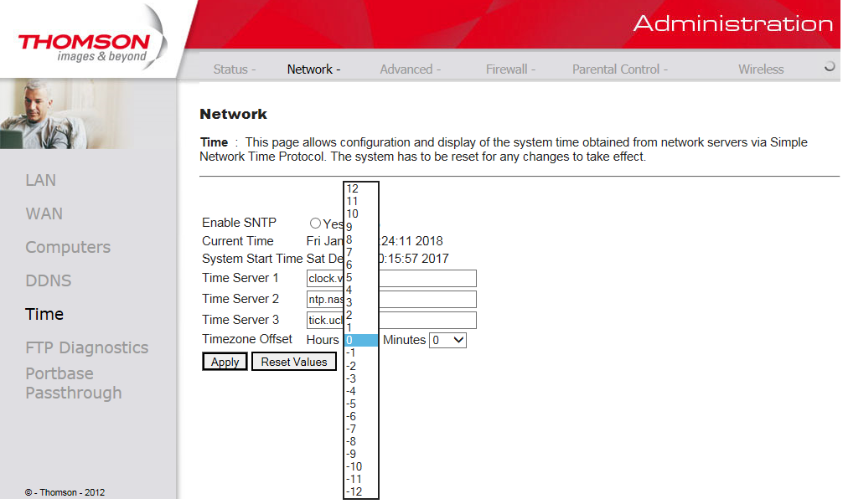The height and width of the screenshot is (504, 848).
Task: Open the LAN sidebar page
Action: (41, 180)
